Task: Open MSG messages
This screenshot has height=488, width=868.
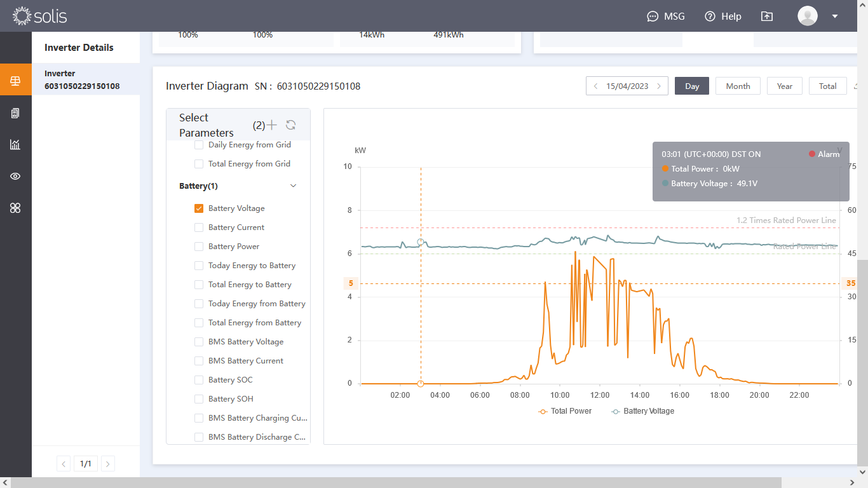Action: pyautogui.click(x=665, y=17)
